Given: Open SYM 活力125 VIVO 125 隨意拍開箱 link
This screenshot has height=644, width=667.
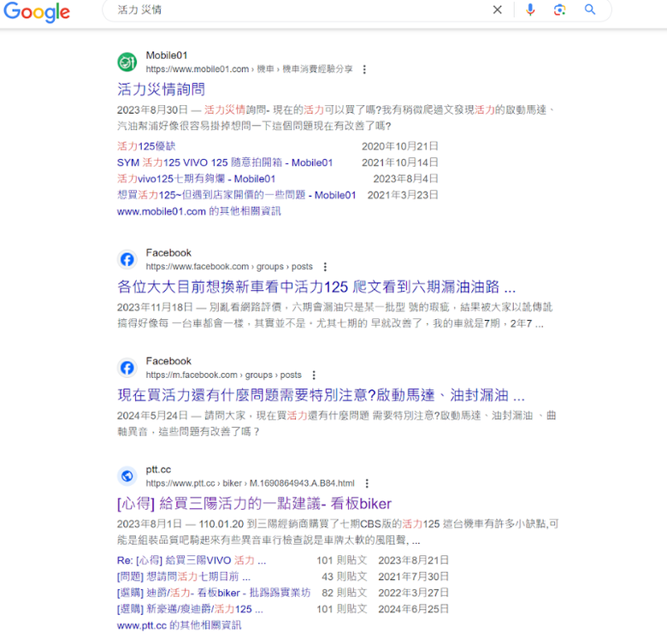Looking at the screenshot, I should 225,162.
